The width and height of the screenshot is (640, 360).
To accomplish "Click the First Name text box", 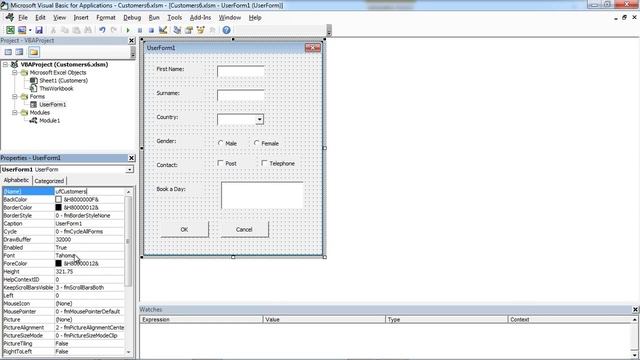I will (x=241, y=71).
